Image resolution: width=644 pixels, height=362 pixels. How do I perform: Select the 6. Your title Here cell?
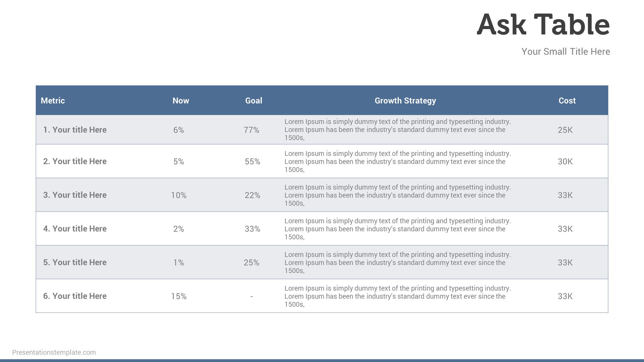(x=75, y=296)
